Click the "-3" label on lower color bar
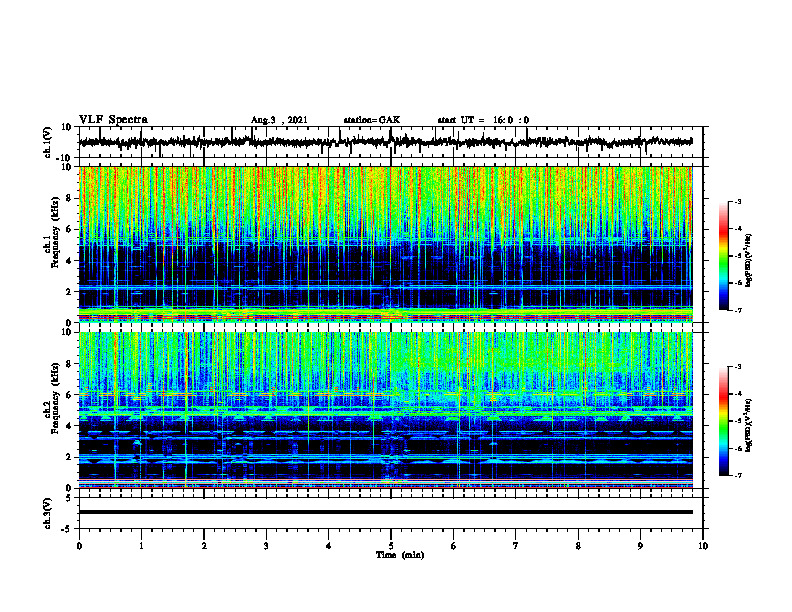This screenshot has height=612, width=792. 737,367
